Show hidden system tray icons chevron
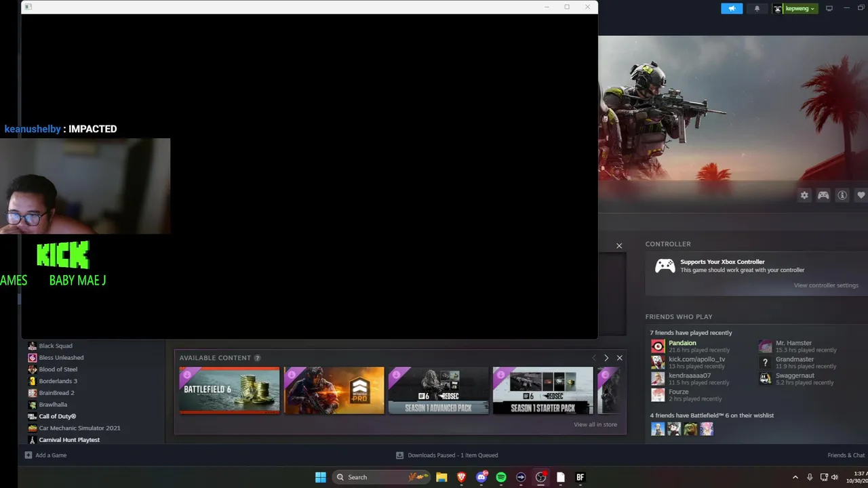 click(x=795, y=477)
